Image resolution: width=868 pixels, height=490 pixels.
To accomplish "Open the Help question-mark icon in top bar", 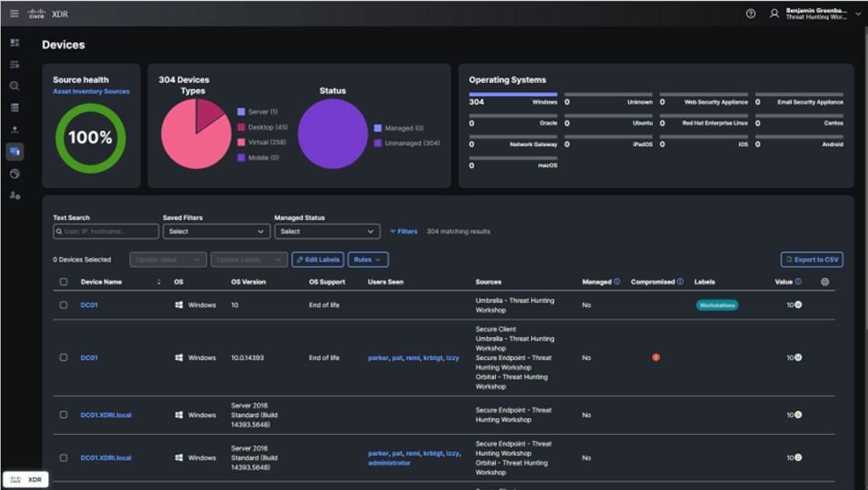I will click(750, 12).
